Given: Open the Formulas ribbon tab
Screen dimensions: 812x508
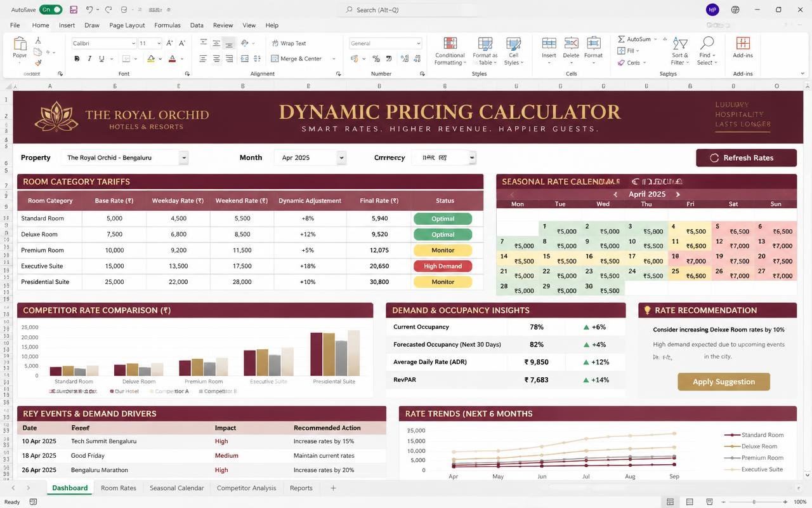Looking at the screenshot, I should [x=167, y=25].
